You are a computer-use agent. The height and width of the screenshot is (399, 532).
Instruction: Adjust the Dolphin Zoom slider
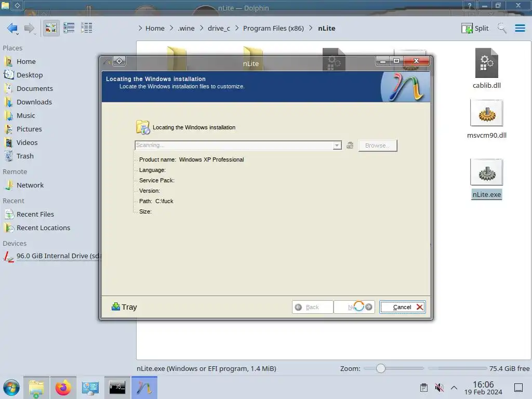pyautogui.click(x=394, y=368)
